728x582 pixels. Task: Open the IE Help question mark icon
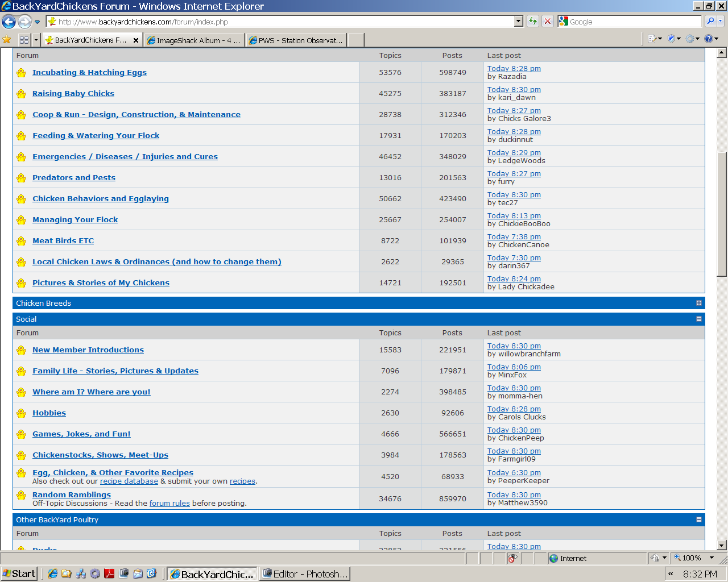[709, 39]
